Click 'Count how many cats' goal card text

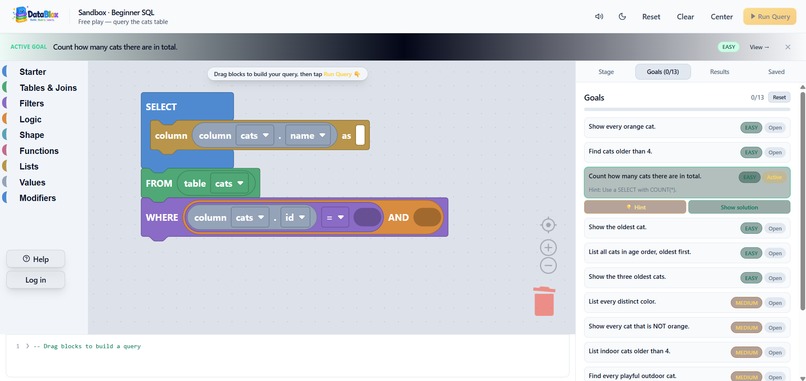click(645, 176)
